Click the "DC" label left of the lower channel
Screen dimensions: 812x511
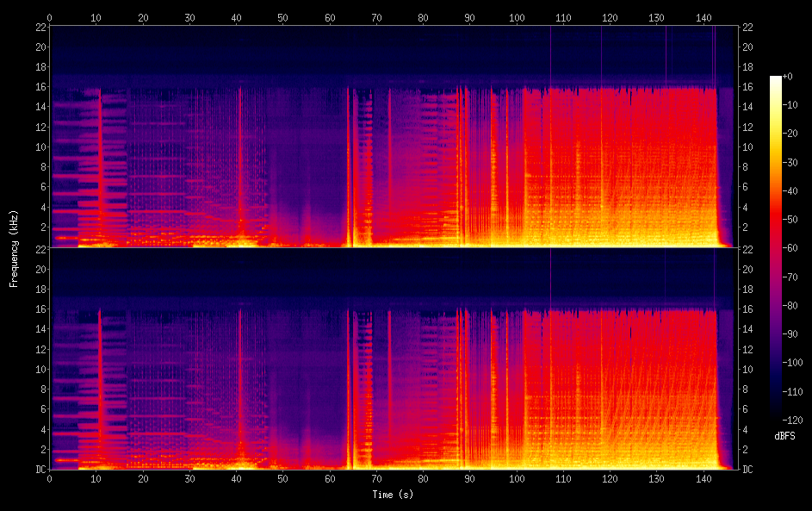tap(38, 469)
